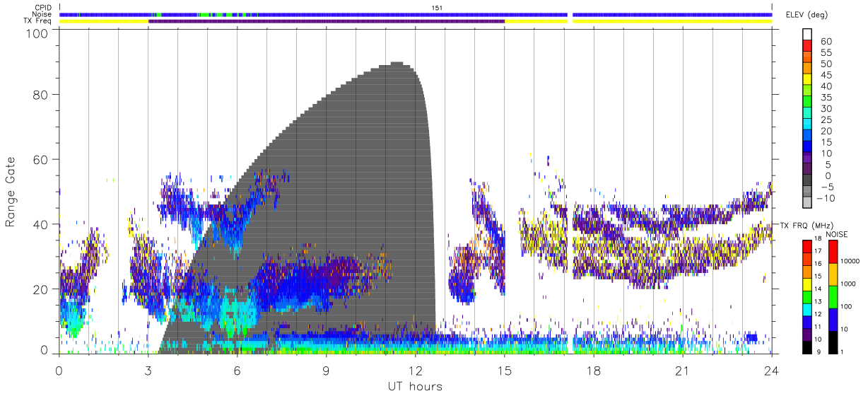The image size is (868, 401).
Task: Pick the yellow TX FRQ swatch between 14 and 15
Action: click(x=807, y=284)
